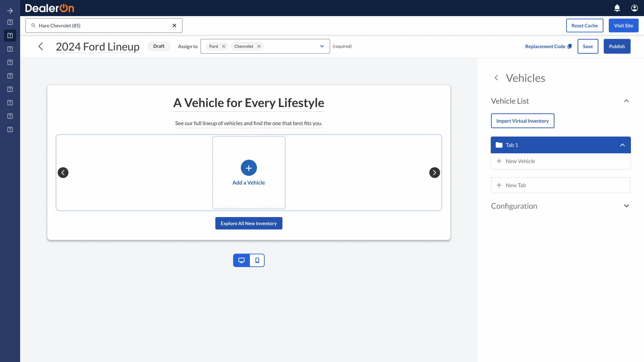Edit the page title 2024 Ford Lineup
644x362 pixels.
(98, 47)
